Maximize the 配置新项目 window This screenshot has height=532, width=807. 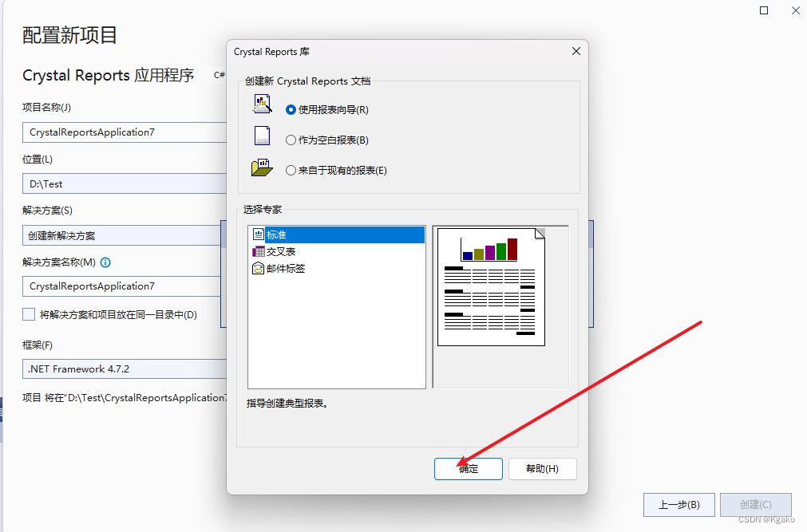click(764, 10)
